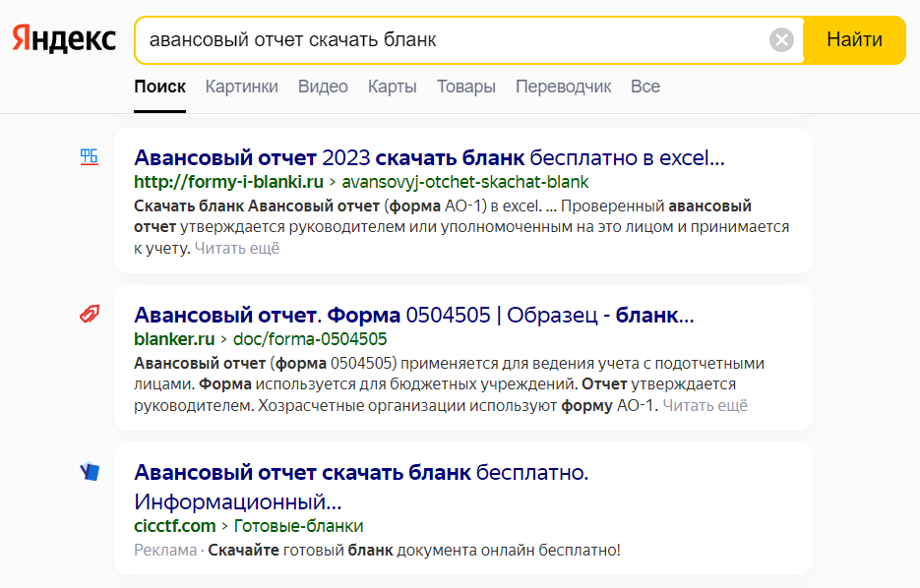Open the Авансовый отчет 2023 скачать бланк result

(429, 157)
